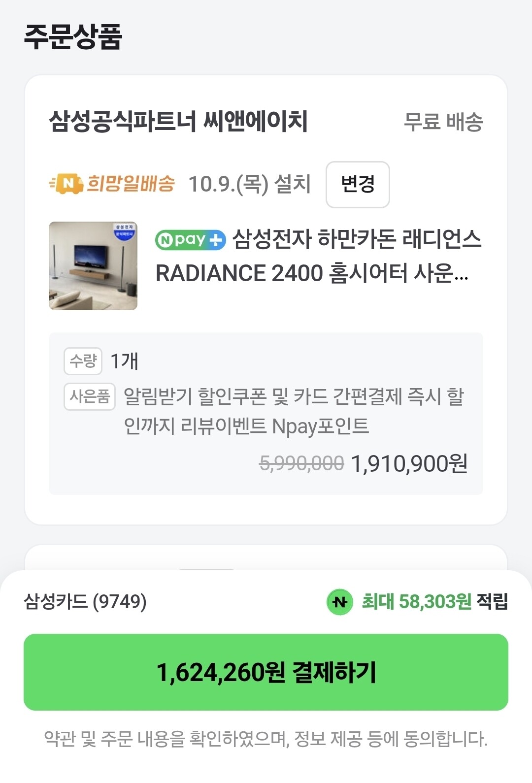532x783 pixels.
Task: Tap the Npay+ badge before product title
Action: pyautogui.click(x=190, y=240)
